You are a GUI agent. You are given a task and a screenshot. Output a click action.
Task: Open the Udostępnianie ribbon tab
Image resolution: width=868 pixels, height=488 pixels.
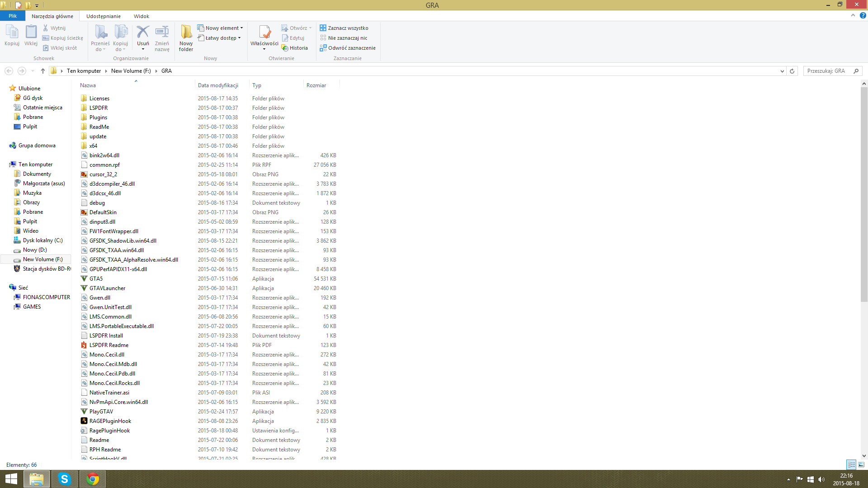tap(104, 16)
